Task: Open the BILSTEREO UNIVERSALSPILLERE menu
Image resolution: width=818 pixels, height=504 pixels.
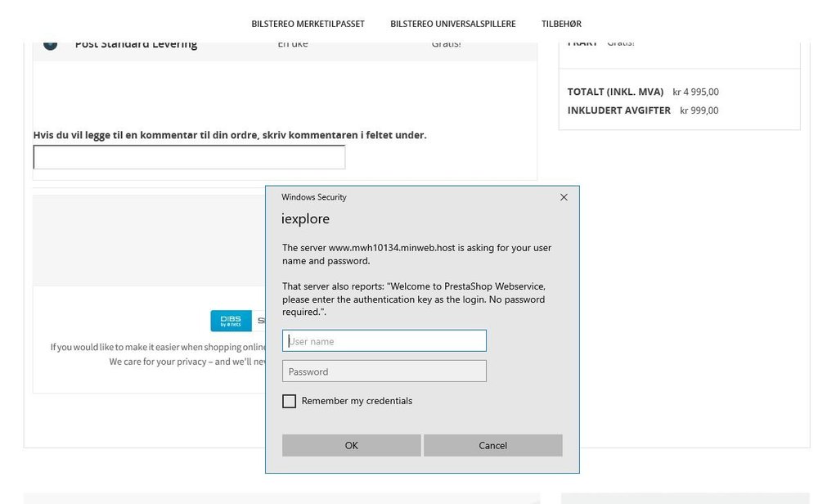Action: (x=453, y=24)
